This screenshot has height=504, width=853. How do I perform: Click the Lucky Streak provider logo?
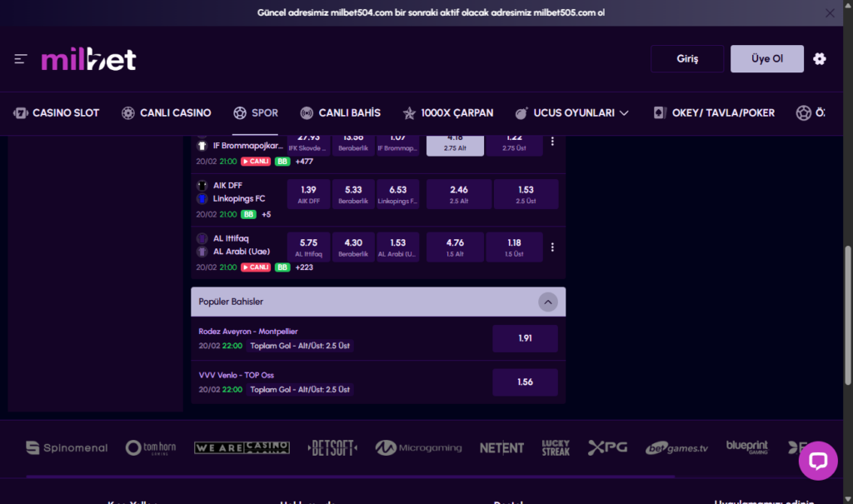pyautogui.click(x=556, y=448)
